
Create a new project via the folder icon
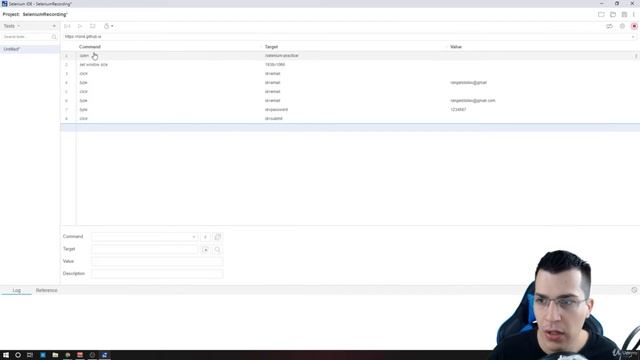tap(601, 14)
